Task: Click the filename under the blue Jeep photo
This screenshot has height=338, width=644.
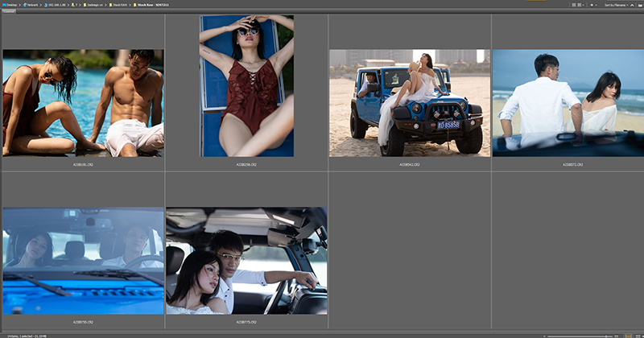Action: pos(410,165)
